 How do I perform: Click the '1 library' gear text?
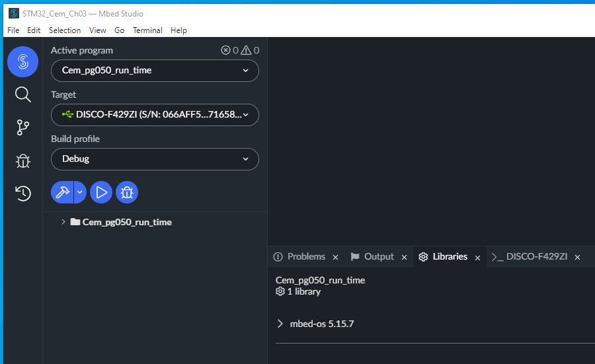pyautogui.click(x=298, y=291)
